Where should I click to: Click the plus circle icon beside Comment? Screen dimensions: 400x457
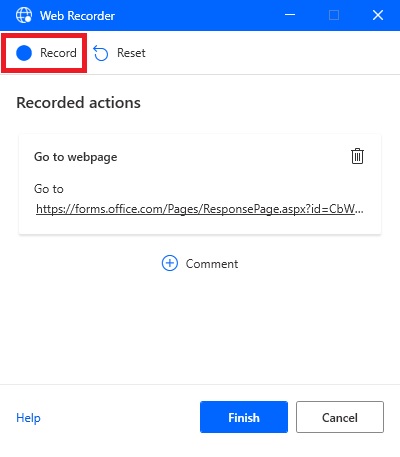click(170, 263)
